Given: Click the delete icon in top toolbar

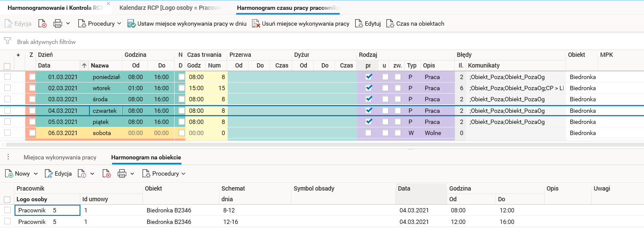Looking at the screenshot, I should pos(42,24).
